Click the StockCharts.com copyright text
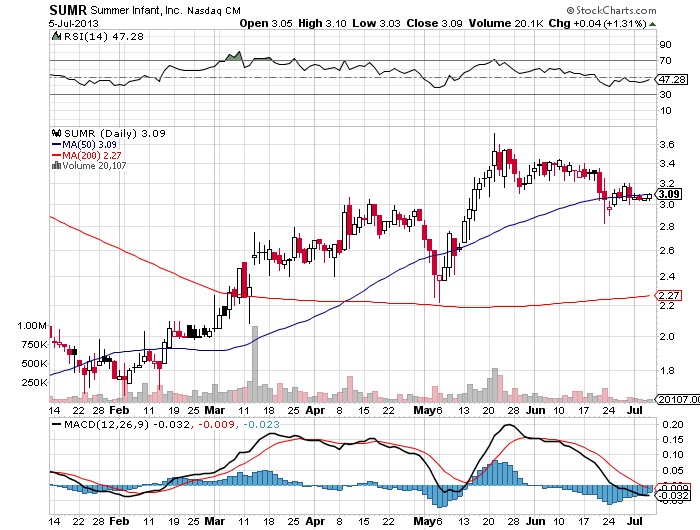Viewport: 700px width, 530px height. click(611, 10)
